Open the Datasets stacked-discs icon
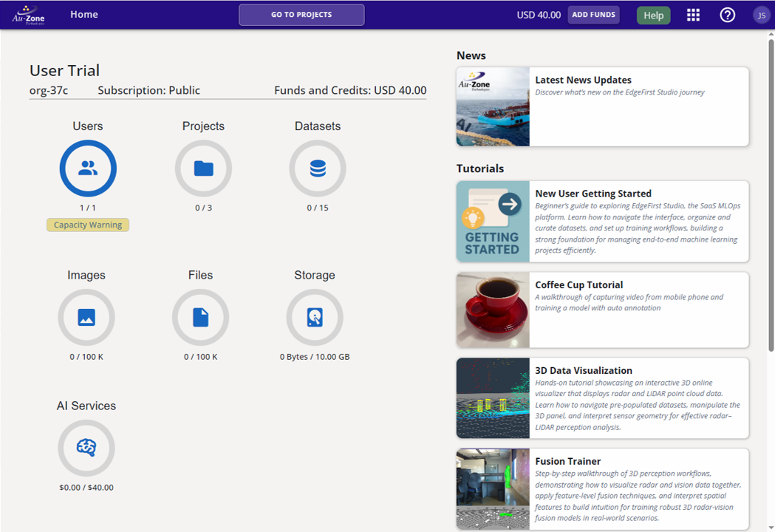This screenshot has width=775, height=532. (318, 168)
